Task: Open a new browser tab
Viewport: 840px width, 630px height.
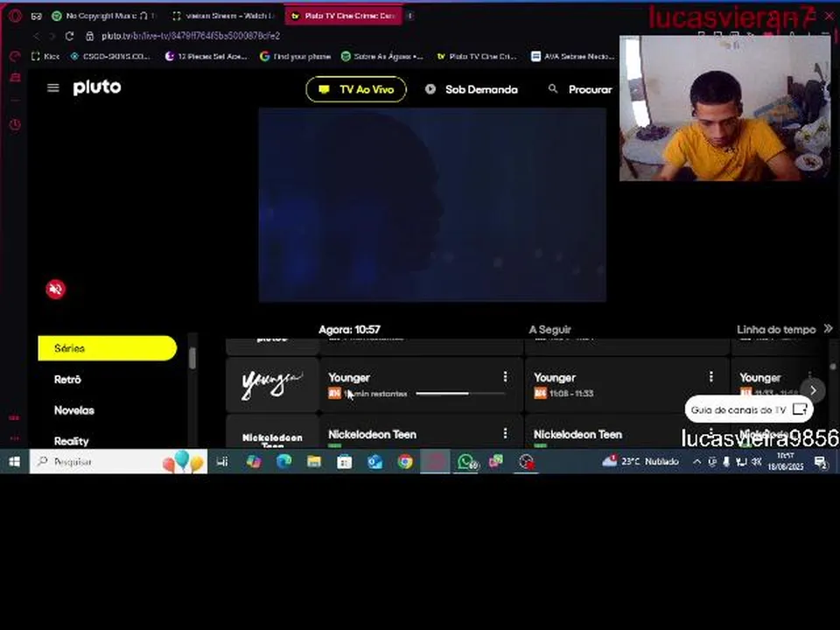Action: (x=410, y=16)
